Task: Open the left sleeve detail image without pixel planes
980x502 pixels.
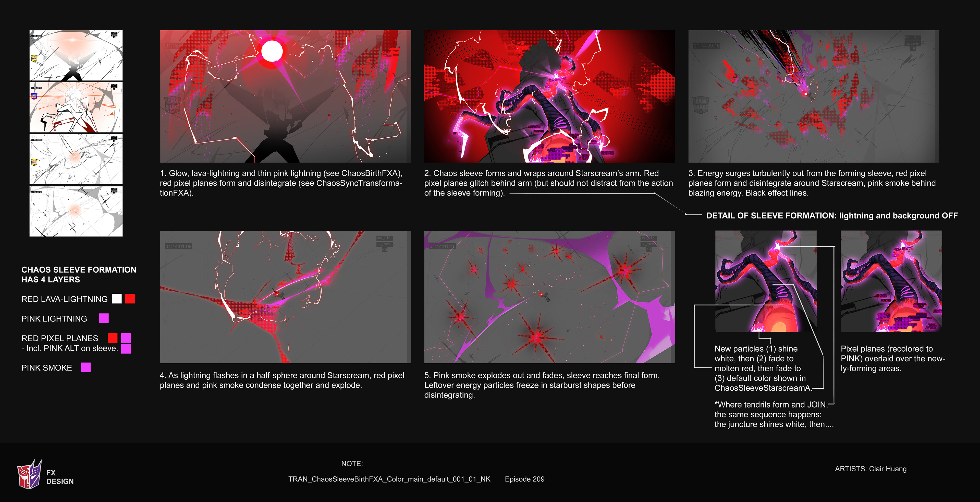Action: [x=766, y=281]
